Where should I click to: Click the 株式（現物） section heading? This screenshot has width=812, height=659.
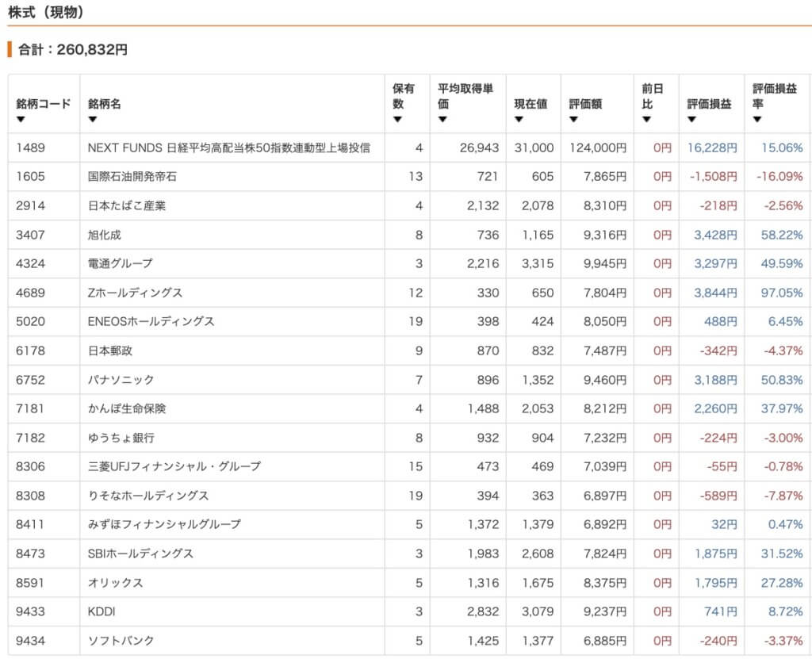46,13
